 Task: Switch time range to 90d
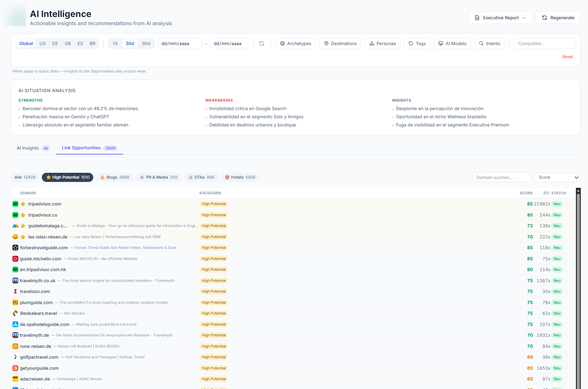(x=146, y=43)
